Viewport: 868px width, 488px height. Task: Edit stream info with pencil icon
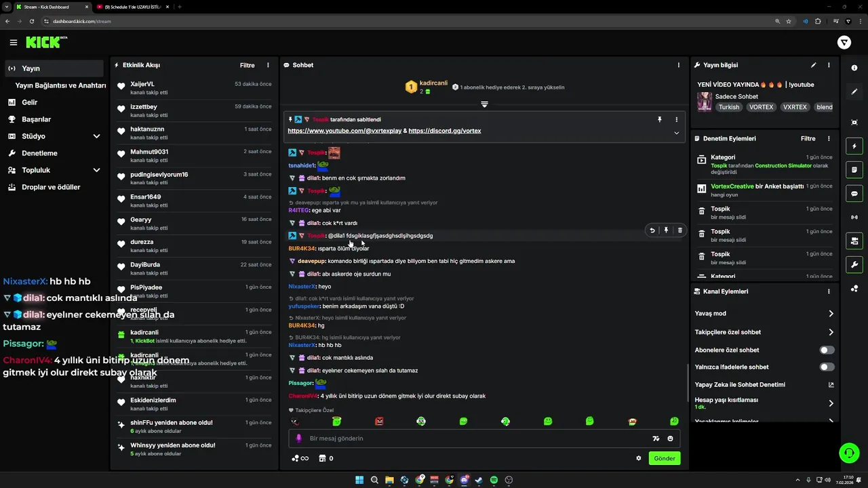click(x=813, y=65)
